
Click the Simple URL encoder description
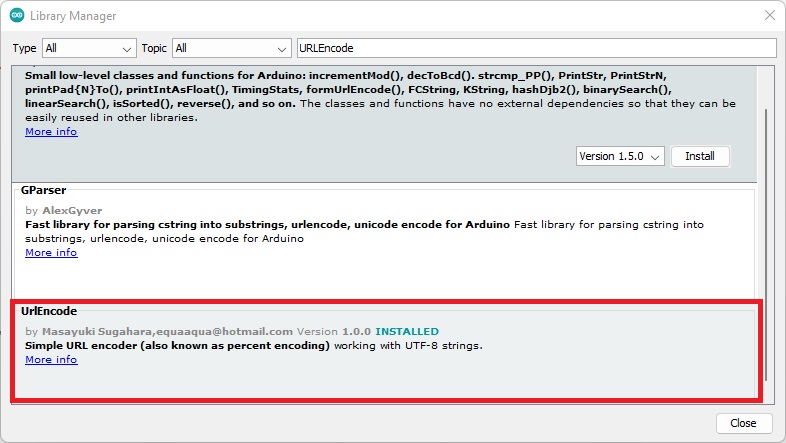[x=177, y=346]
